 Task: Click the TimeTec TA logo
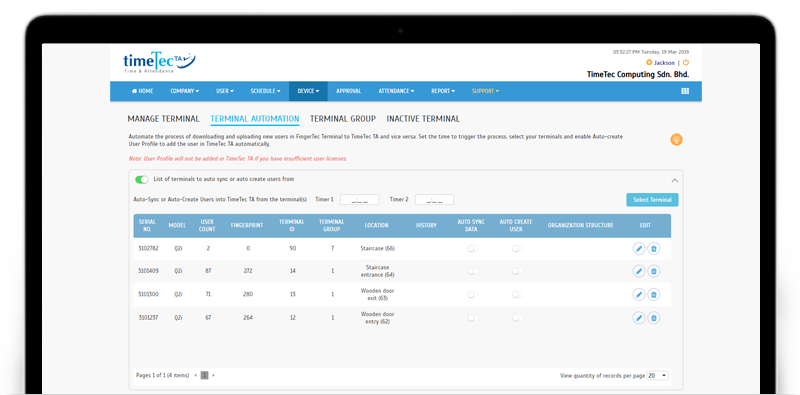159,62
